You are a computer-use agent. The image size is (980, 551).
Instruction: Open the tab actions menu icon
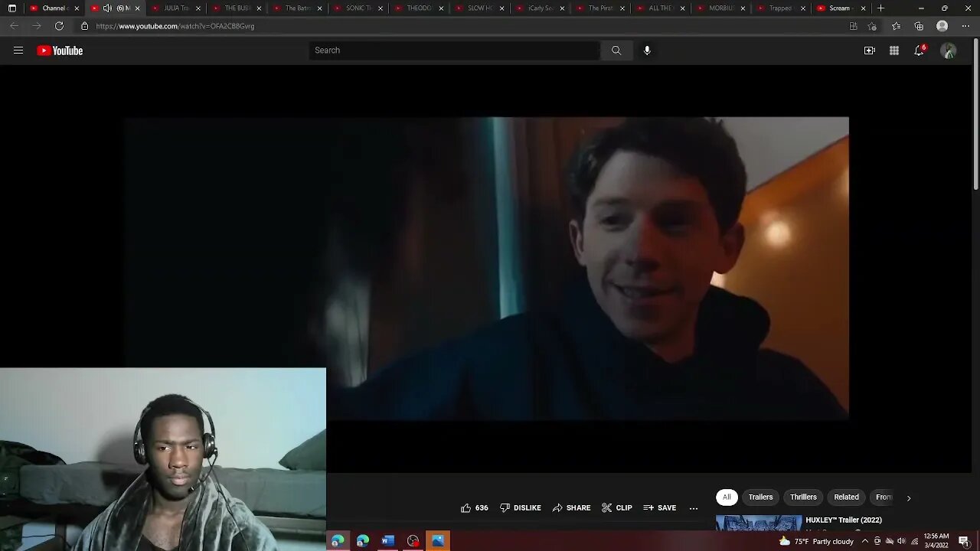click(11, 8)
